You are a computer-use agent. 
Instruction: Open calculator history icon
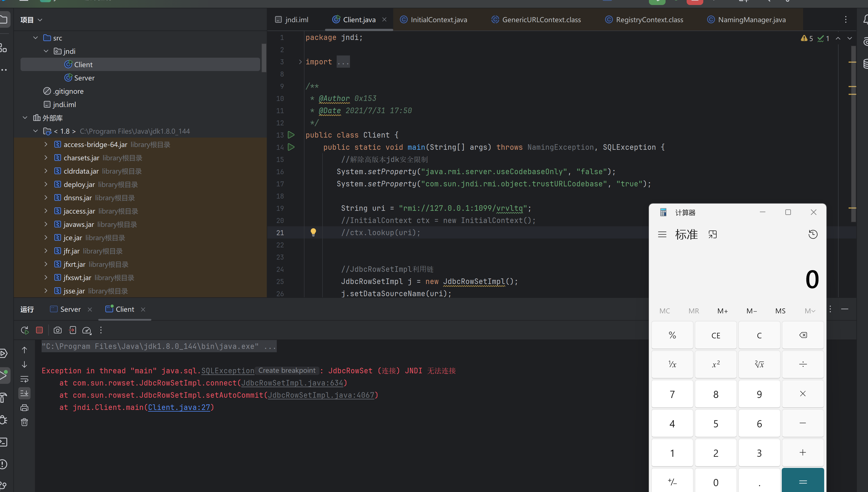[813, 235]
